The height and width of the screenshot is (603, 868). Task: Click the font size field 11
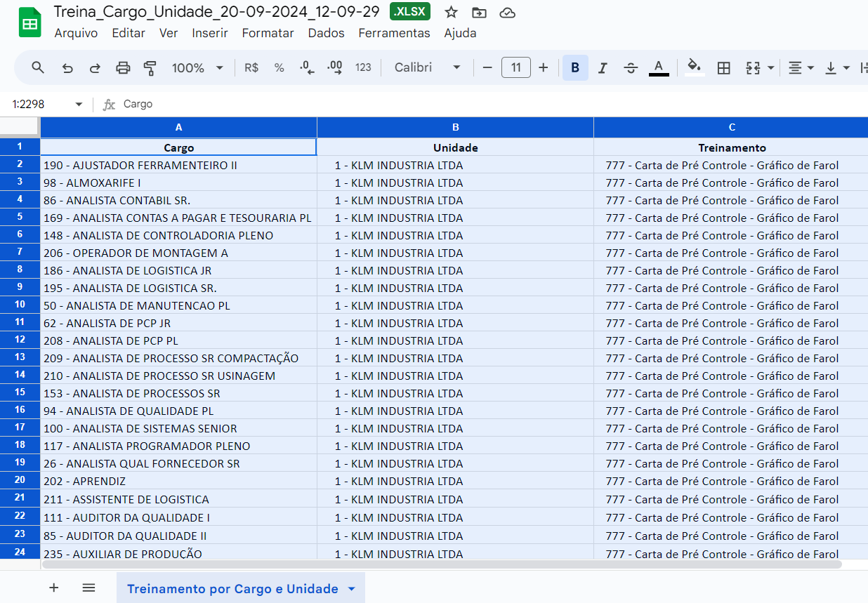(x=516, y=67)
